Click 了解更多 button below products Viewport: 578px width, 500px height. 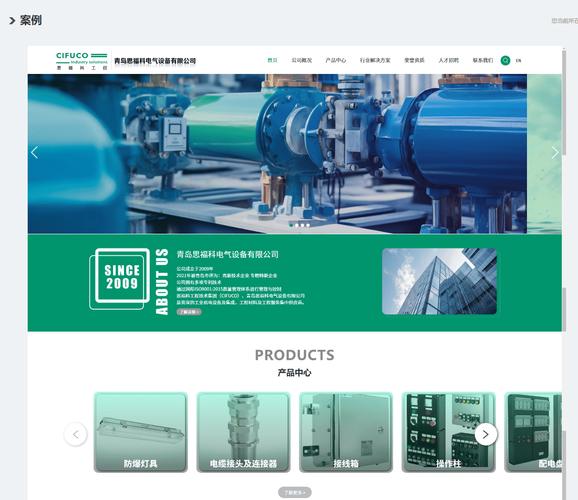tap(295, 492)
